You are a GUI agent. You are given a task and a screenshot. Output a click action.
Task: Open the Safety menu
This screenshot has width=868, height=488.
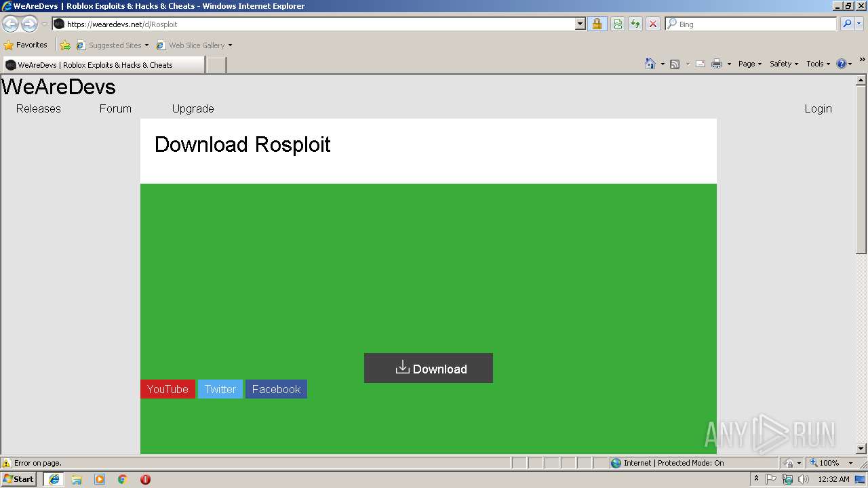point(784,64)
